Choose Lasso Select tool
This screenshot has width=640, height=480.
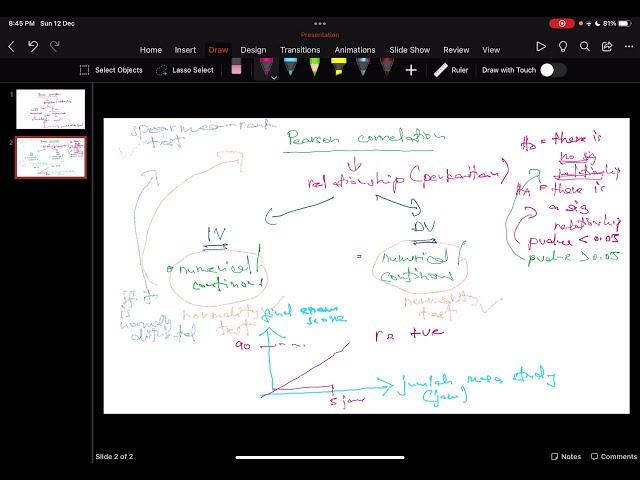click(x=184, y=70)
